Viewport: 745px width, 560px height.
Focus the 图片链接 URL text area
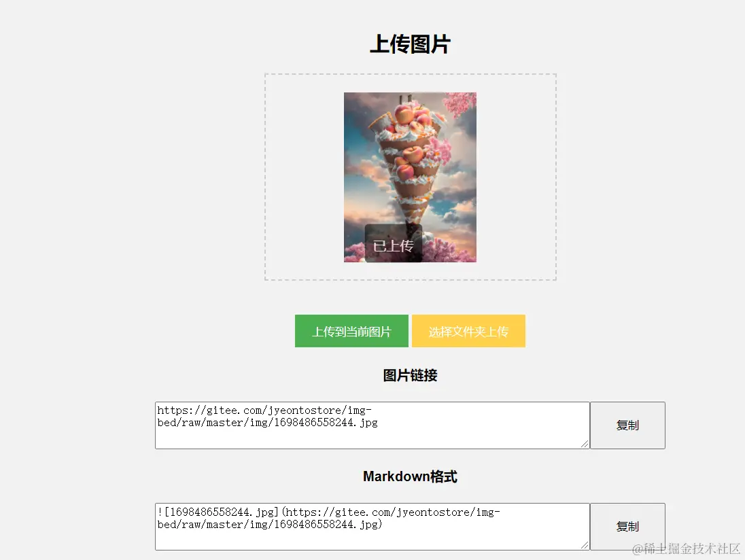pos(372,425)
